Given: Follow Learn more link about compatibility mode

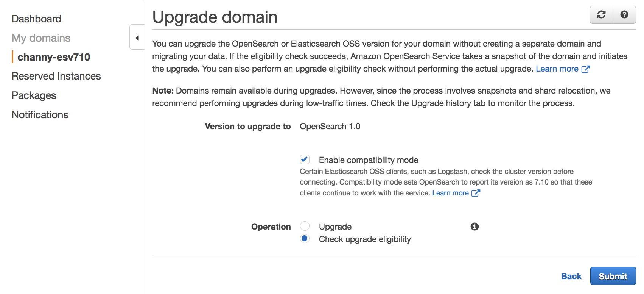Looking at the screenshot, I should tap(450, 193).
